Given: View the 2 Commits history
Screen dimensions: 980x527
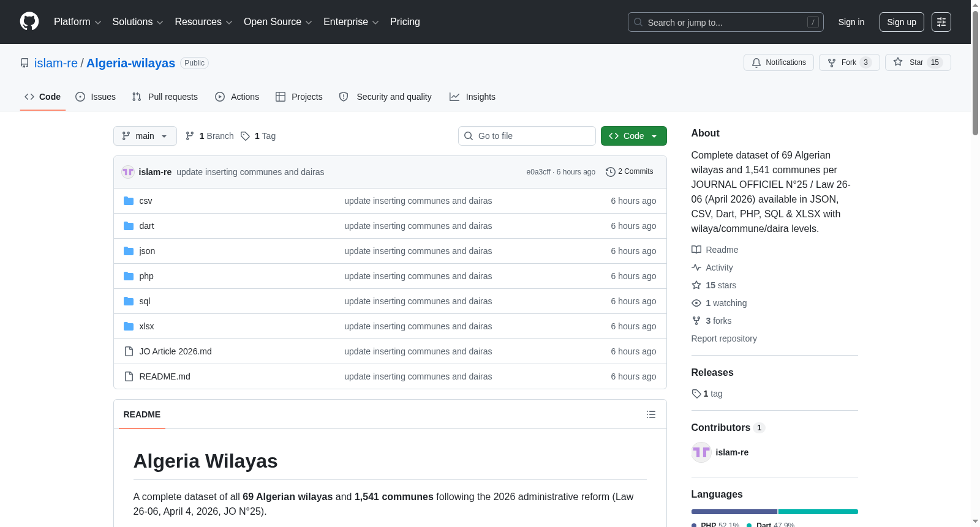Looking at the screenshot, I should click(x=630, y=172).
